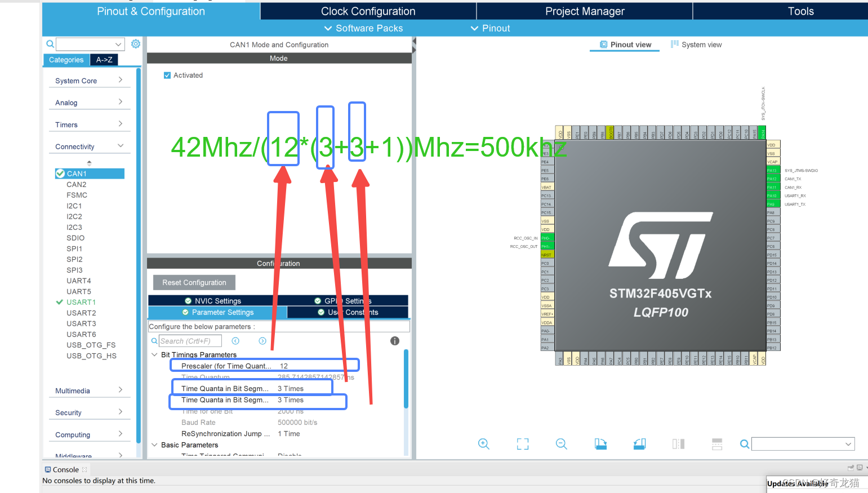The image size is (868, 493).
Task: Select SPI1 in the connectivity list
Action: (x=74, y=248)
